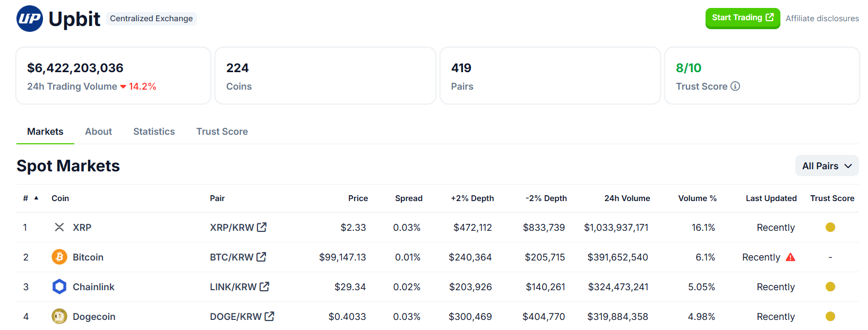Open the XRP/KRW external link icon
The height and width of the screenshot is (330, 868).
coord(262,227)
